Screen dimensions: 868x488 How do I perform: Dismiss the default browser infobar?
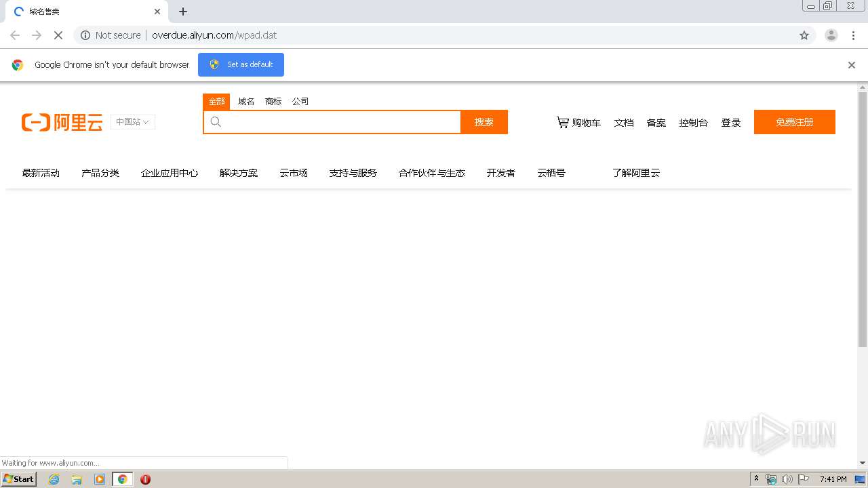pos(852,65)
